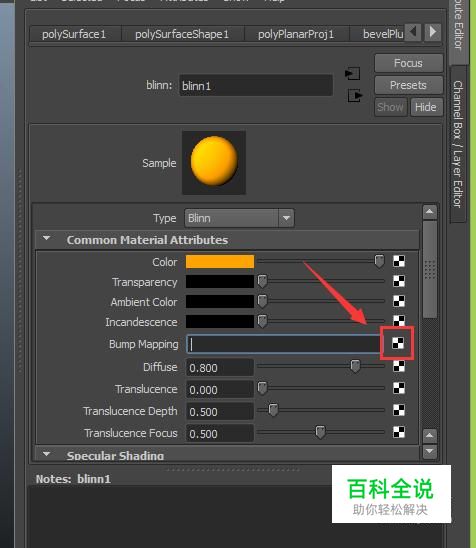Click the Focus button
The height and width of the screenshot is (548, 476).
(x=409, y=63)
